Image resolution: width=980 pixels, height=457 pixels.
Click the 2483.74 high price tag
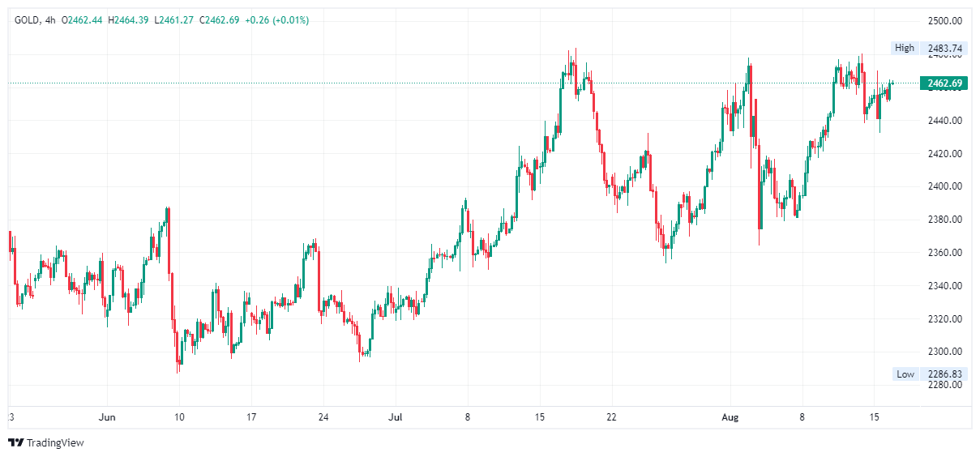pos(944,48)
